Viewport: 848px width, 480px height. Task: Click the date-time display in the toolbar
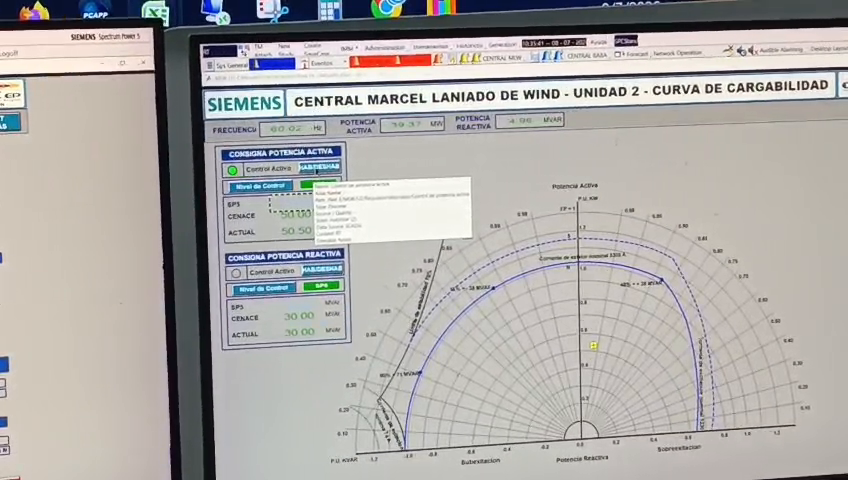tap(554, 43)
